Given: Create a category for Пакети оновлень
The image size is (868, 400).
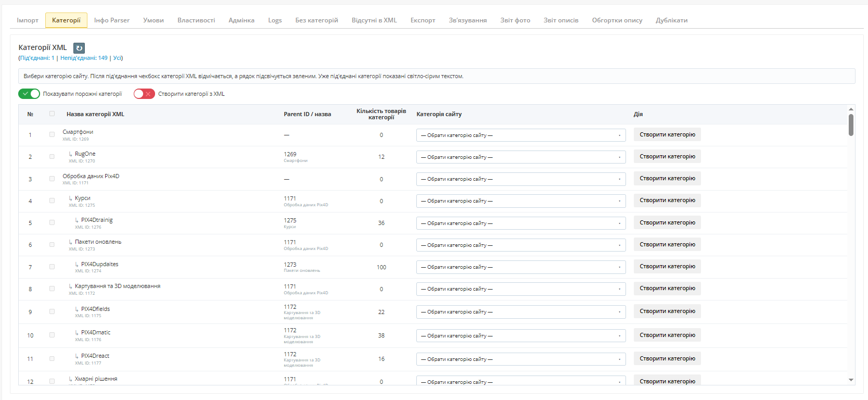Looking at the screenshot, I should [x=667, y=244].
